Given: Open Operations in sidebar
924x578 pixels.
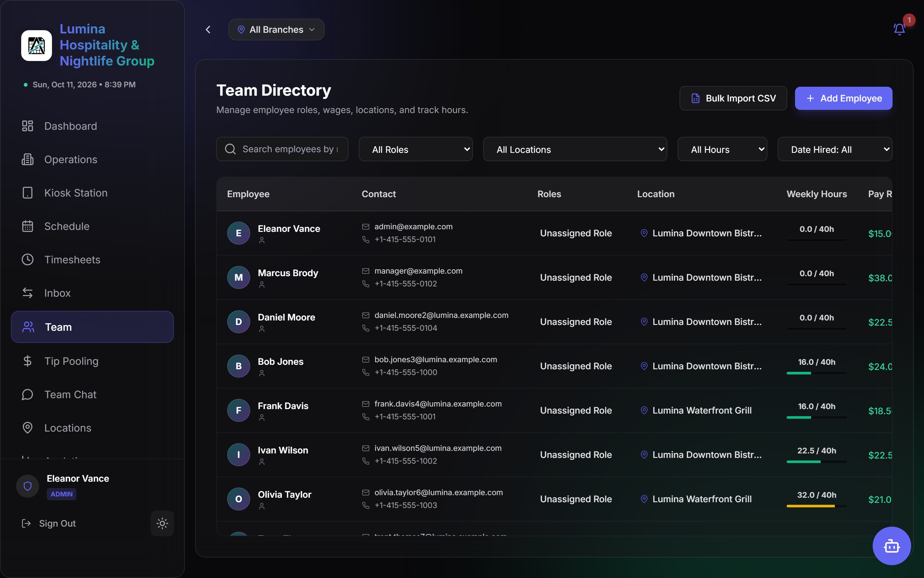Looking at the screenshot, I should click(92, 159).
